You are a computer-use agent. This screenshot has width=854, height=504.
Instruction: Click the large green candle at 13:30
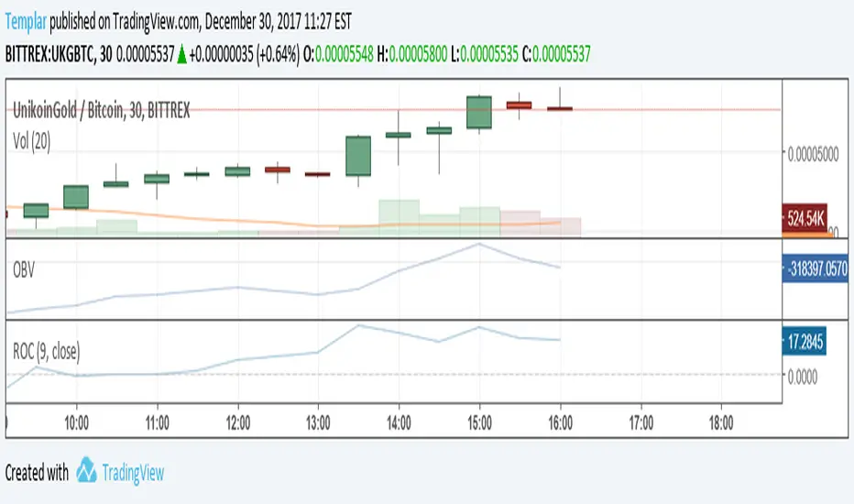[358, 156]
